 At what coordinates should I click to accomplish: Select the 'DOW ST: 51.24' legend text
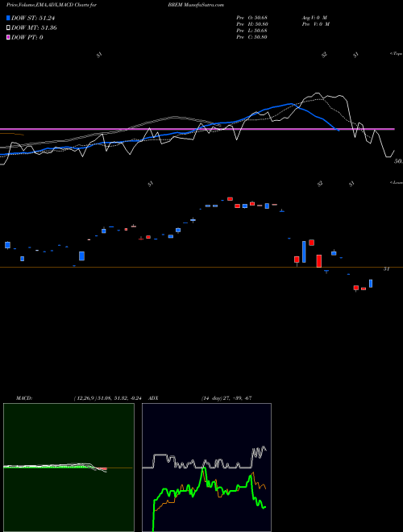pyautogui.click(x=33, y=18)
